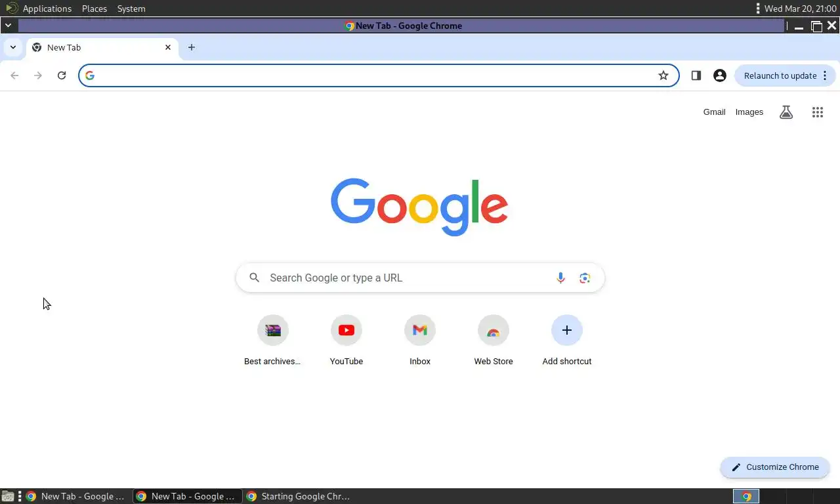Switch to the second New Tab taskbar window
The width and height of the screenshot is (840, 504).
point(187,496)
